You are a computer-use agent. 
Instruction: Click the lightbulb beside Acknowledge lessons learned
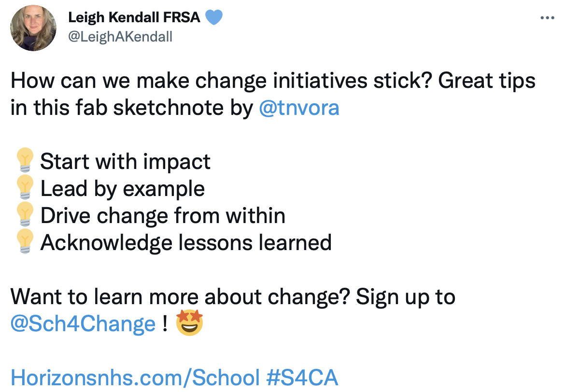tap(25, 241)
